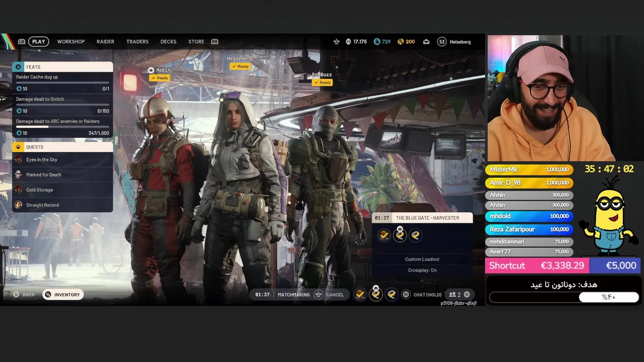Click the Eyes in the Sky quest portrait
This screenshot has height=362, width=644.
18,159
